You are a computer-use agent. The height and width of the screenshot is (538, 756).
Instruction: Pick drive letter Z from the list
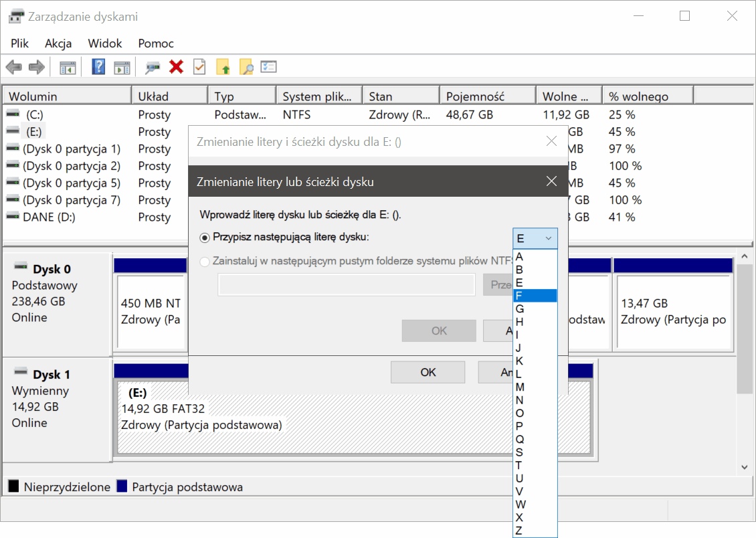click(x=535, y=531)
